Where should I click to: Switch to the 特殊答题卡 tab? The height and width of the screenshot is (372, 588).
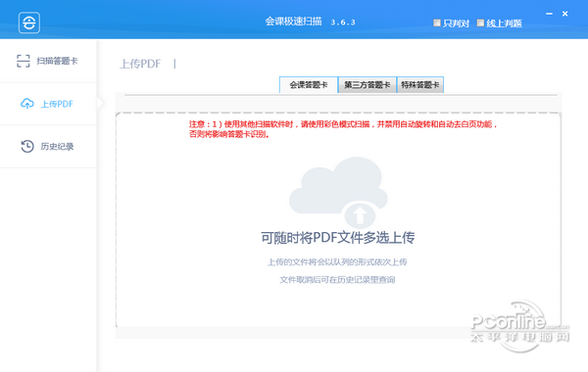point(420,84)
